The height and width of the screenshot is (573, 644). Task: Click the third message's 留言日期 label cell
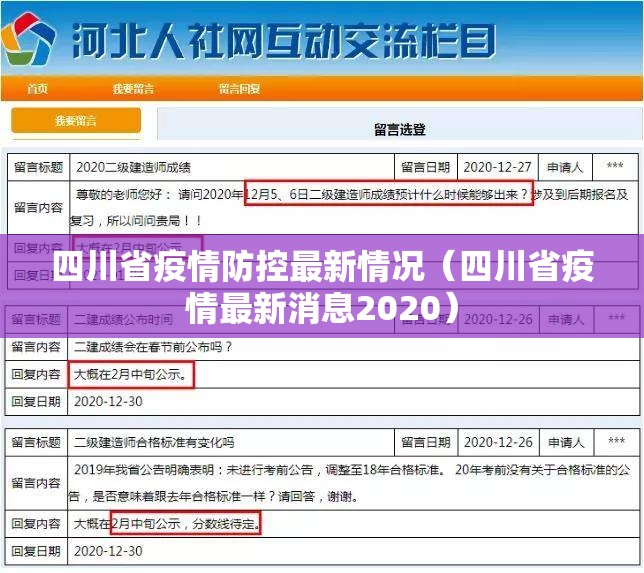tap(425, 442)
